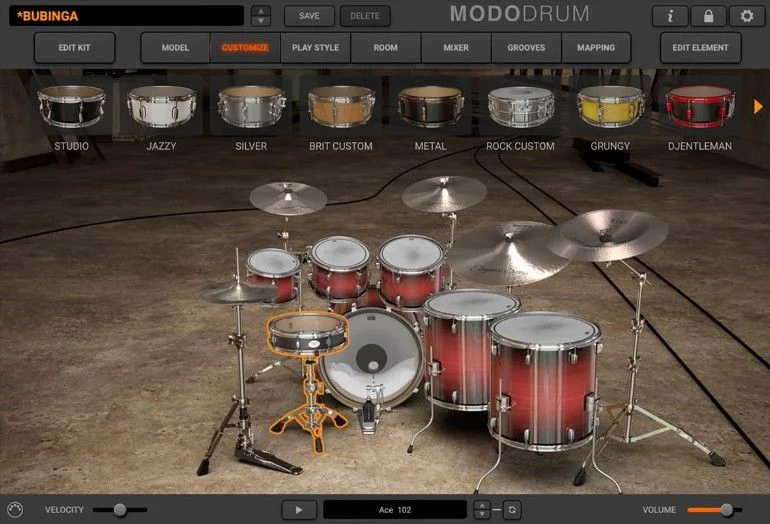Open settings gear icon

click(x=747, y=16)
